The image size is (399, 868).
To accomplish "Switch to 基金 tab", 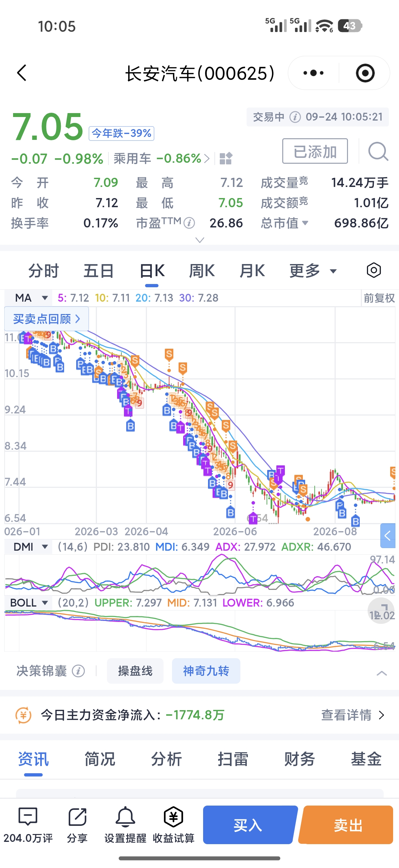I will point(366,759).
